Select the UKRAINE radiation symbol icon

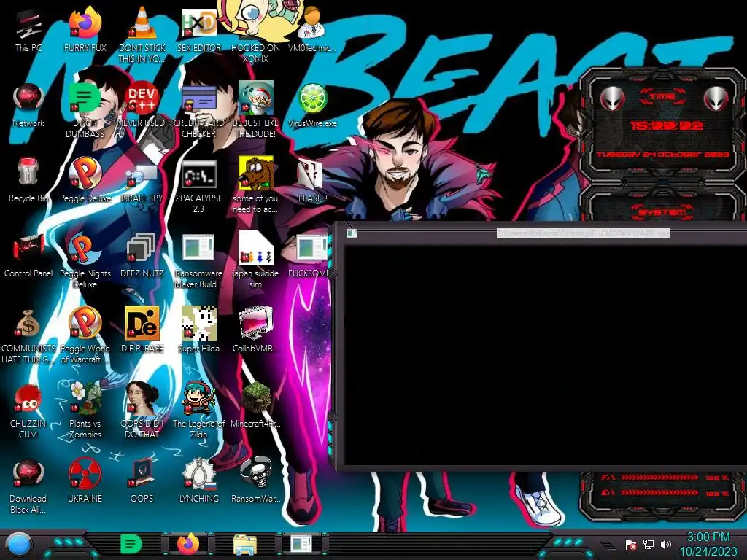click(x=85, y=481)
